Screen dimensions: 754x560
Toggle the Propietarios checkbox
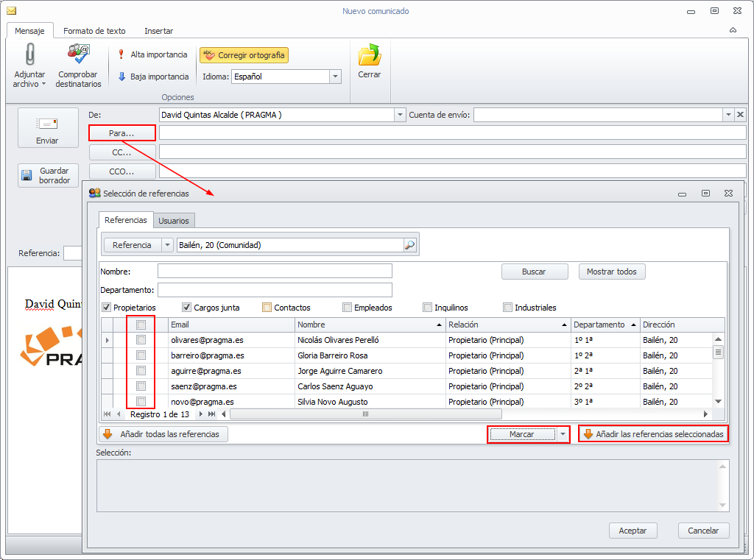107,307
